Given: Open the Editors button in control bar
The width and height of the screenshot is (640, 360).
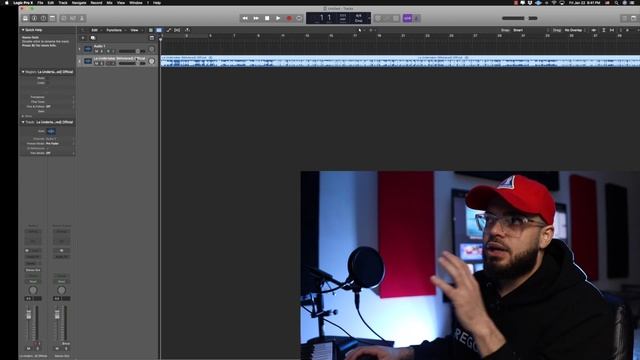Looking at the screenshot, I should click(82, 18).
